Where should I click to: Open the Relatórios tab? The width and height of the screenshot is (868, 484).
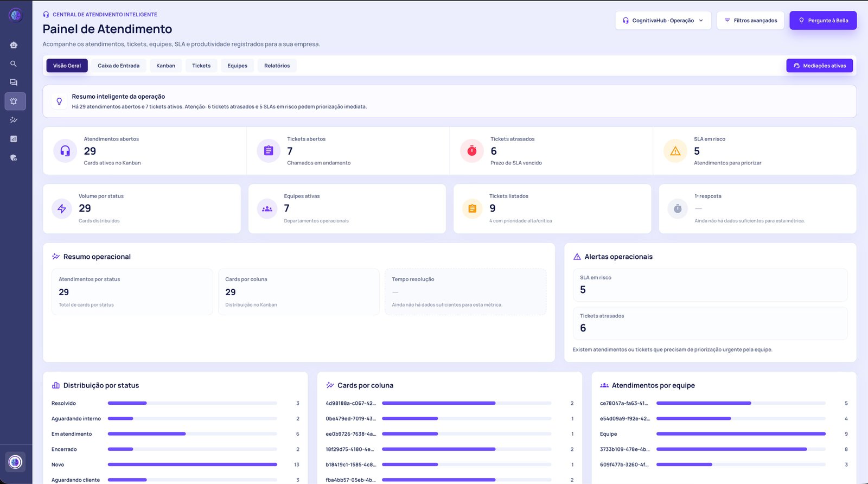click(x=277, y=66)
